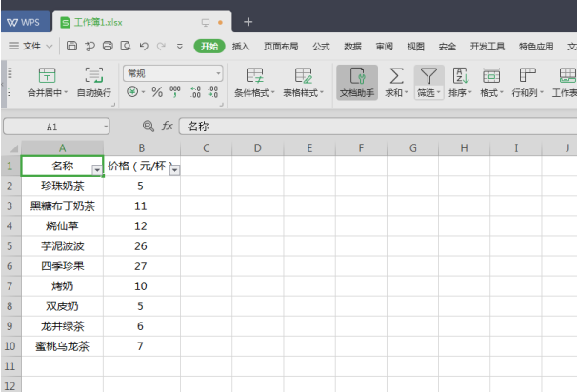Click the Worksheet (工作表) icon
This screenshot has height=392, width=577.
coord(567,75)
